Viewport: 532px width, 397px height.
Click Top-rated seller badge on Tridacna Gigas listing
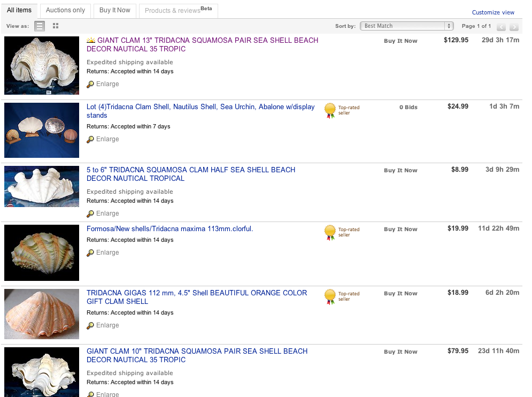tap(330, 296)
